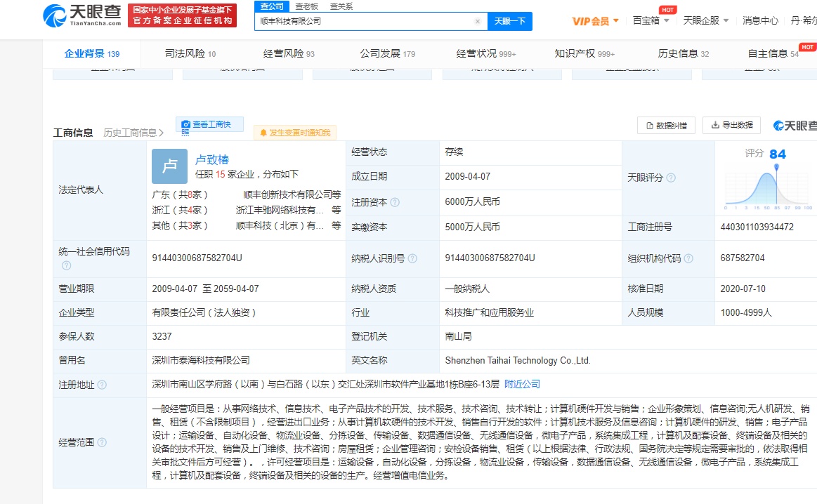Screen dimensions: 817x504
Task: Open the 公司发展 tab
Action: coord(388,53)
